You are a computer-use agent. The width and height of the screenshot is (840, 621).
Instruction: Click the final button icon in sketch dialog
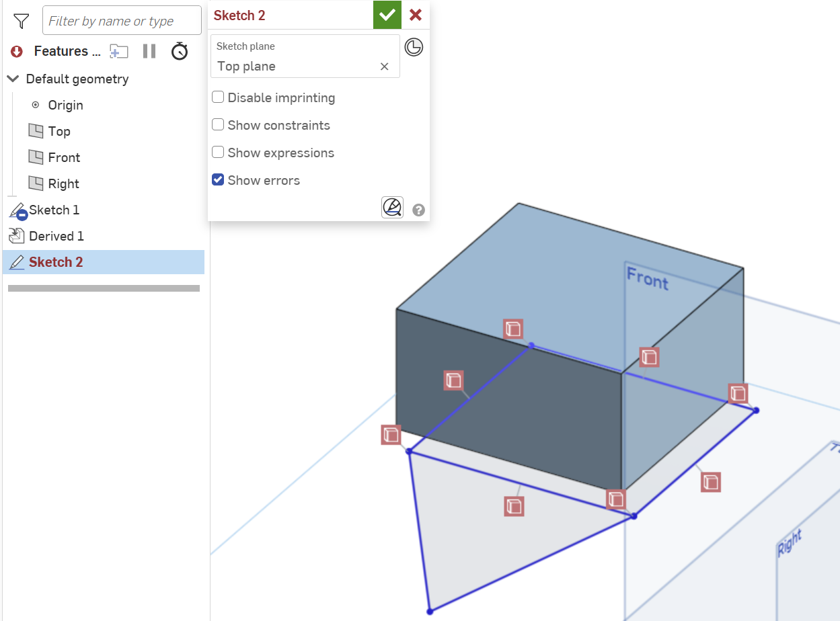(x=392, y=208)
